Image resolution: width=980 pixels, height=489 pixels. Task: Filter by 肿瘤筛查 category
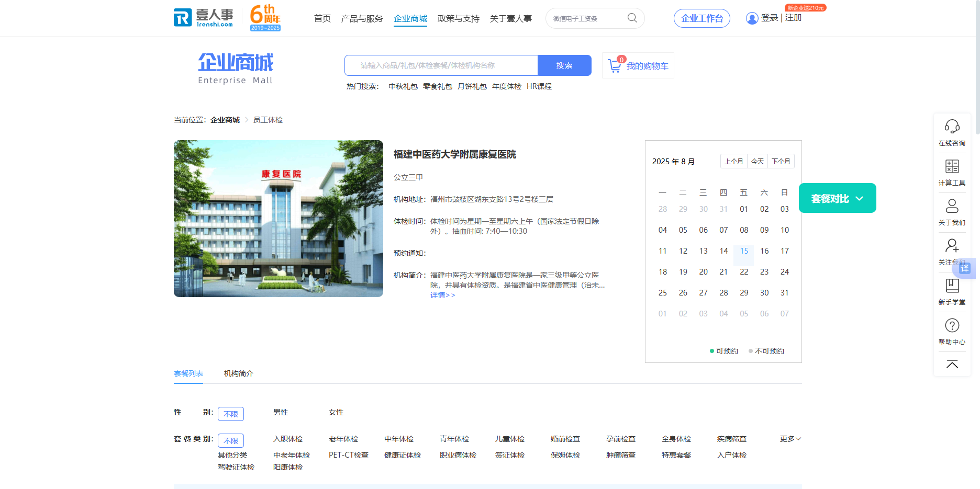(x=621, y=455)
